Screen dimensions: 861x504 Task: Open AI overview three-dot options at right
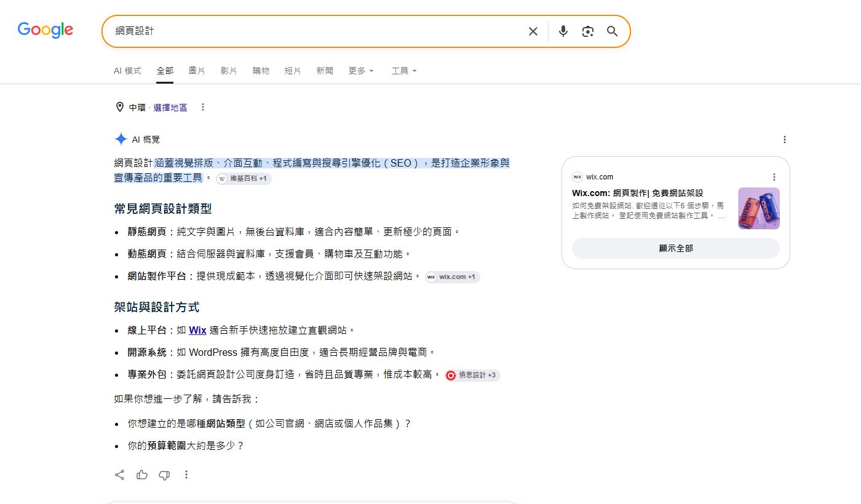[785, 140]
